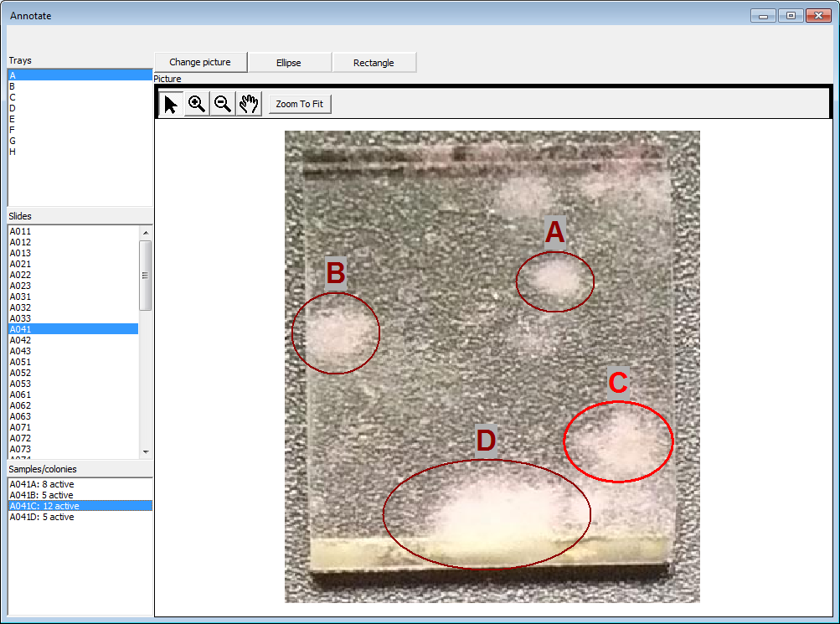Viewport: 840px width, 624px height.
Task: Activate the zoom out magnifier tool
Action: 222,104
